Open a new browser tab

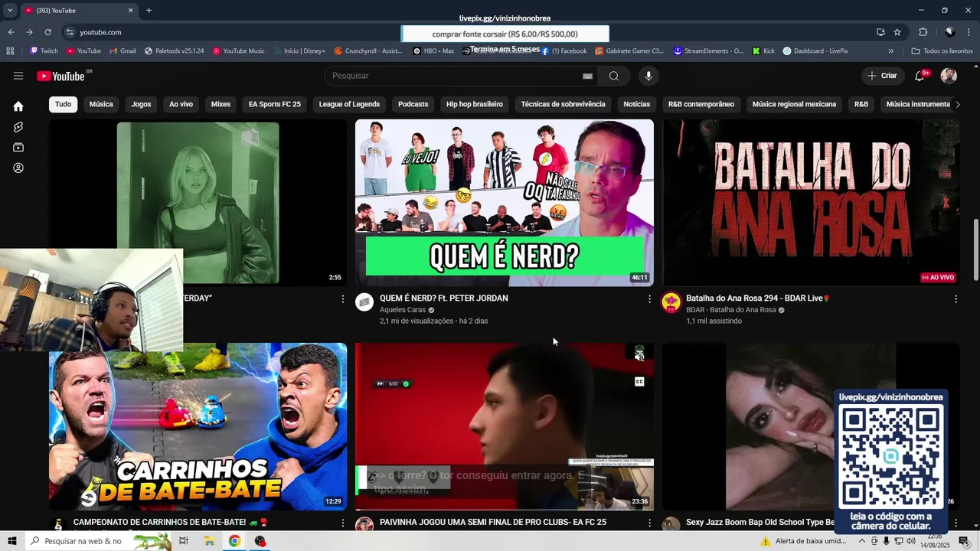(149, 11)
